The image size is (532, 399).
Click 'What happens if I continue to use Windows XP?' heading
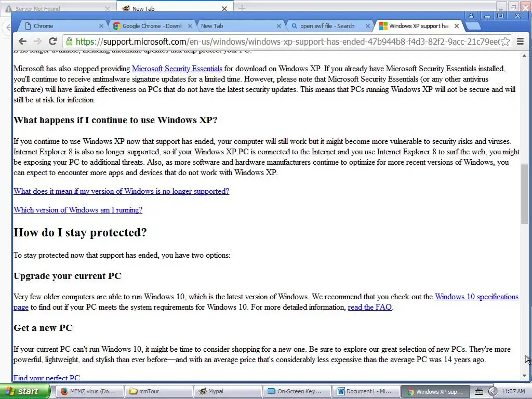(x=115, y=120)
